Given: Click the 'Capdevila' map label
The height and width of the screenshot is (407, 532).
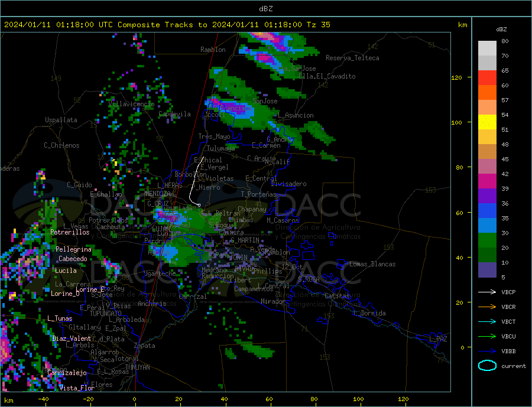Looking at the screenshot, I should [x=174, y=114].
